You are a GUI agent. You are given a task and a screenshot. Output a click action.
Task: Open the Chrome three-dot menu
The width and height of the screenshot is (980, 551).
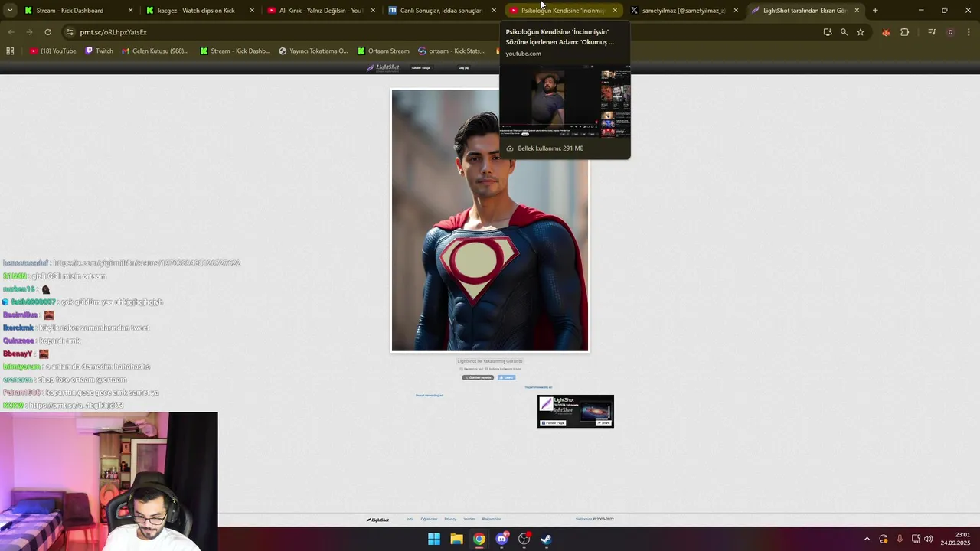coord(969,32)
